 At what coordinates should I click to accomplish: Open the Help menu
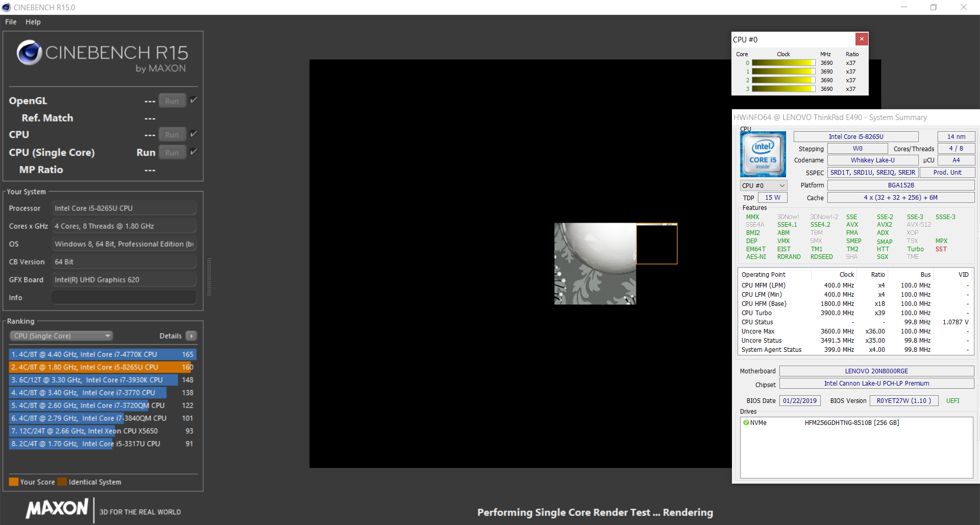(x=33, y=22)
